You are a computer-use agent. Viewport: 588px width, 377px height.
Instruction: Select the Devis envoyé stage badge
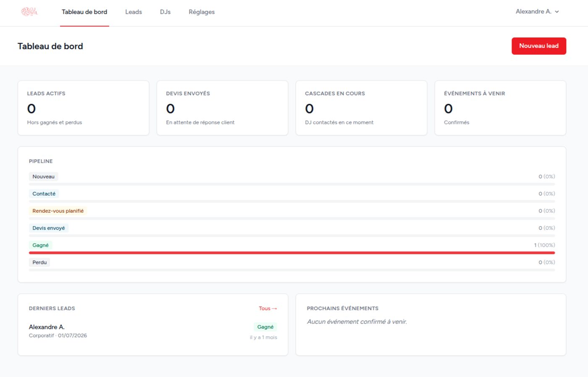pos(49,228)
